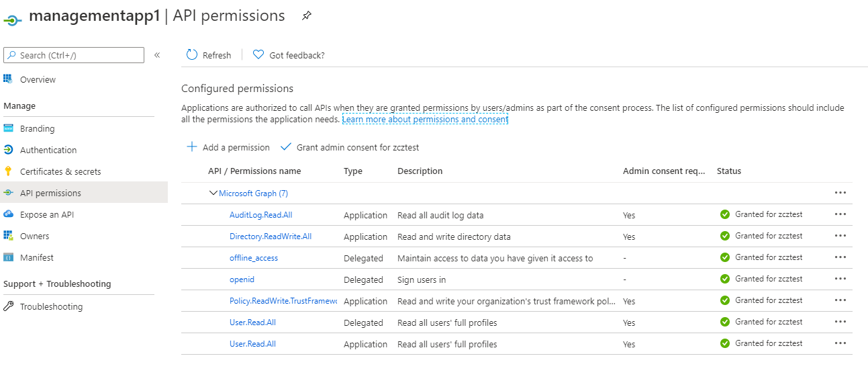Click the Got feedback heart icon
Image resolution: width=868 pixels, height=391 pixels.
pyautogui.click(x=258, y=55)
